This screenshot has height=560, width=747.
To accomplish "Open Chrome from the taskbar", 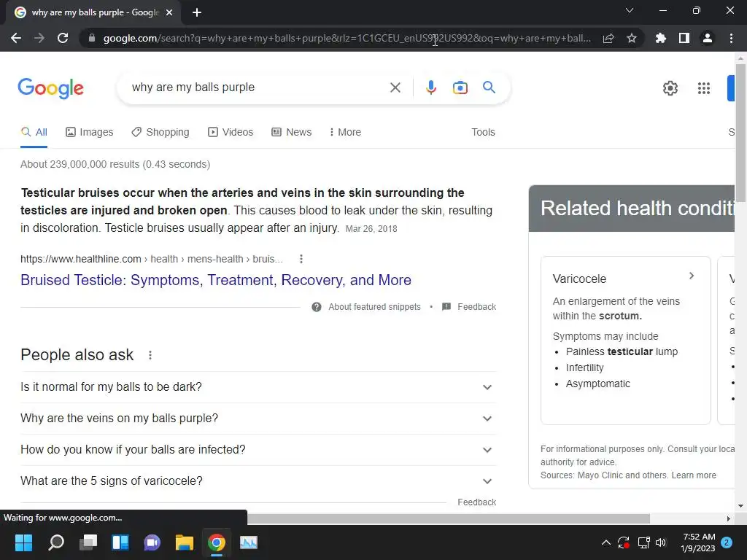I will [216, 542].
